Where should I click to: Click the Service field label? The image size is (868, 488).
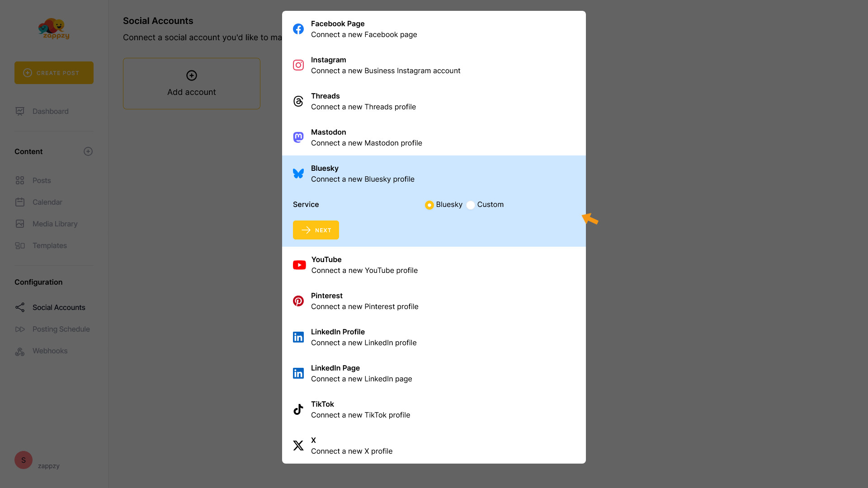point(306,204)
